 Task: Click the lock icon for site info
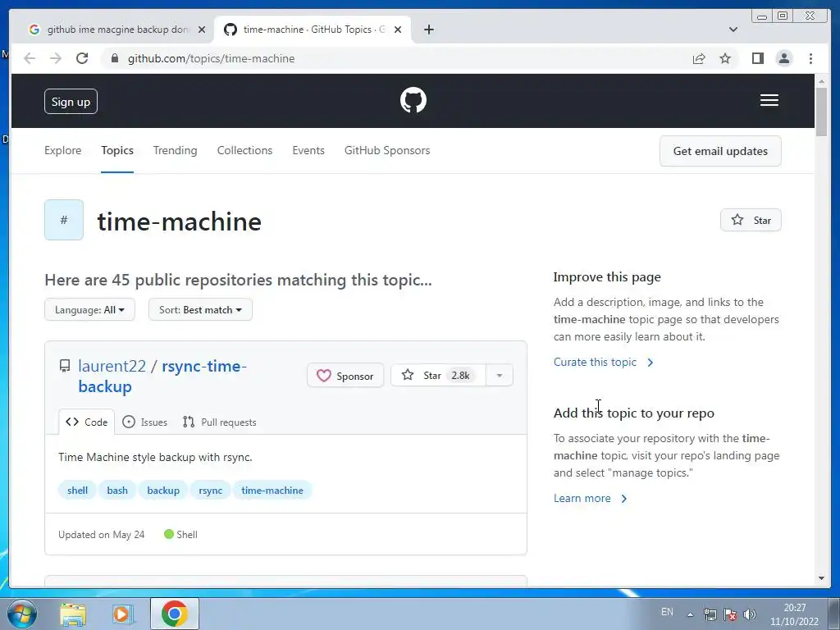(x=114, y=58)
